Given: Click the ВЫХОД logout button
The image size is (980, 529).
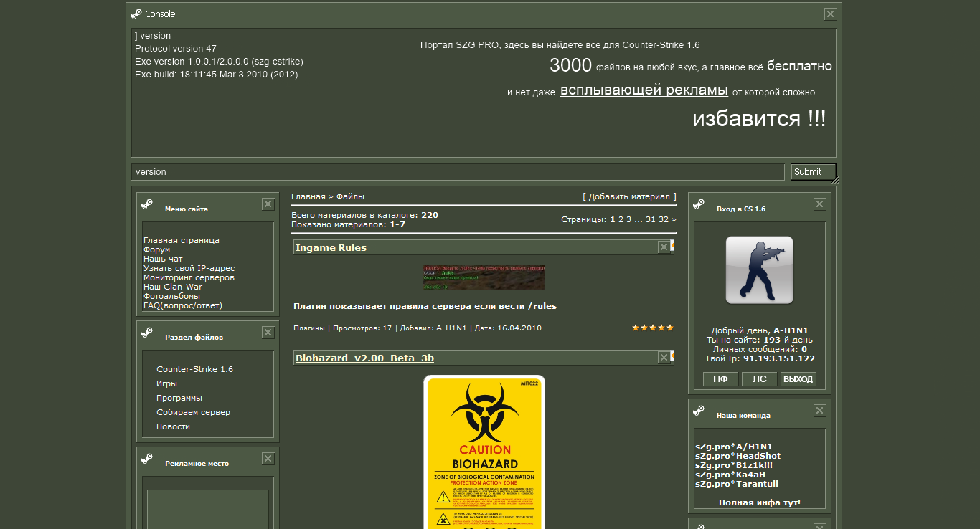Looking at the screenshot, I should 798,379.
